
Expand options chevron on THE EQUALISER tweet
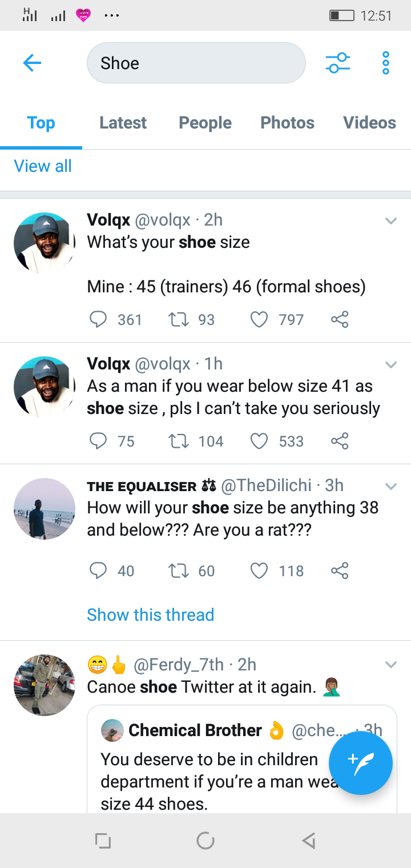tap(391, 487)
